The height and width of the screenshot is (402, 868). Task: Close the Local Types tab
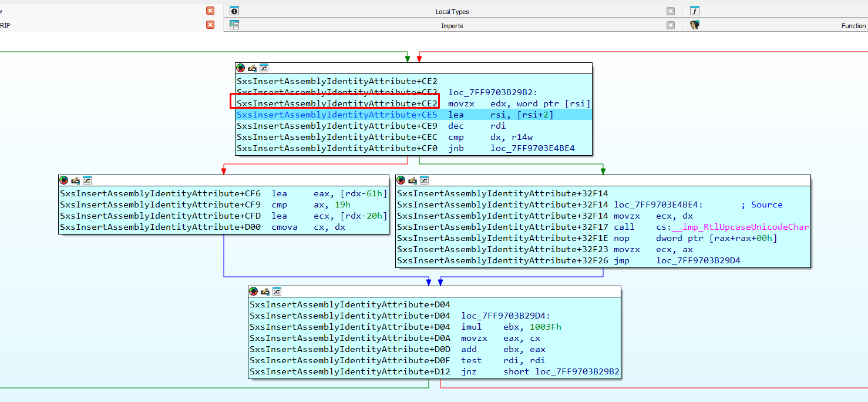click(670, 11)
